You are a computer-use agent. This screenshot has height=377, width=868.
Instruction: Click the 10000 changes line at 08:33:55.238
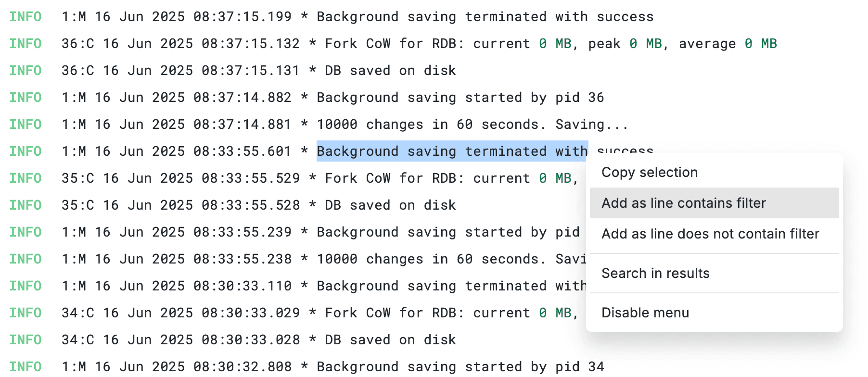coord(431,259)
